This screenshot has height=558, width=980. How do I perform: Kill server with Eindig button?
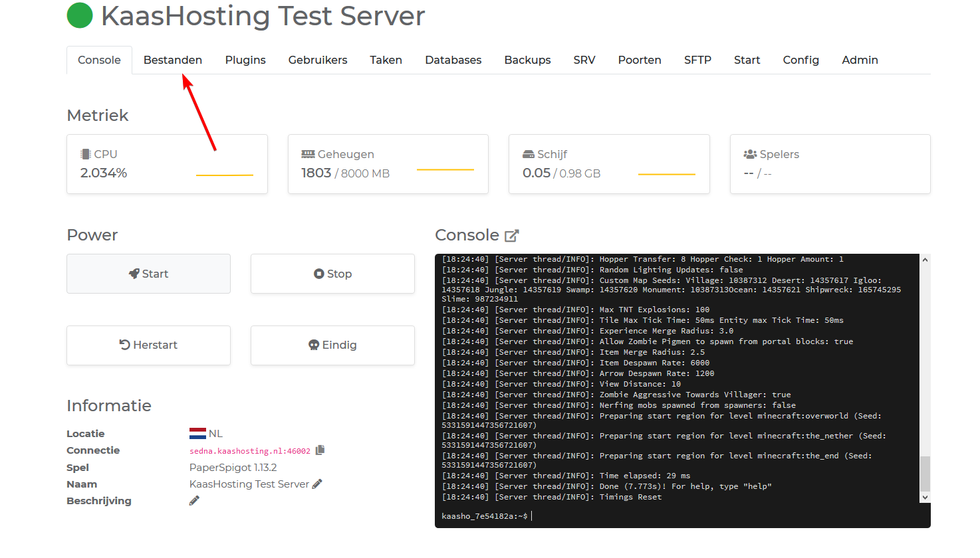[x=332, y=345]
